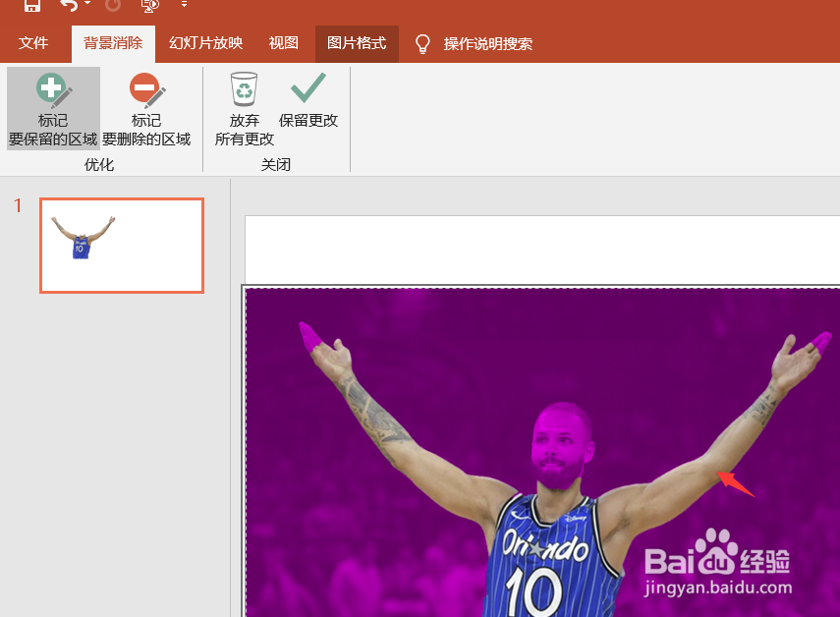This screenshot has width=840, height=617.
Task: Click the Save icon in quick access toolbar
Action: (x=32, y=5)
